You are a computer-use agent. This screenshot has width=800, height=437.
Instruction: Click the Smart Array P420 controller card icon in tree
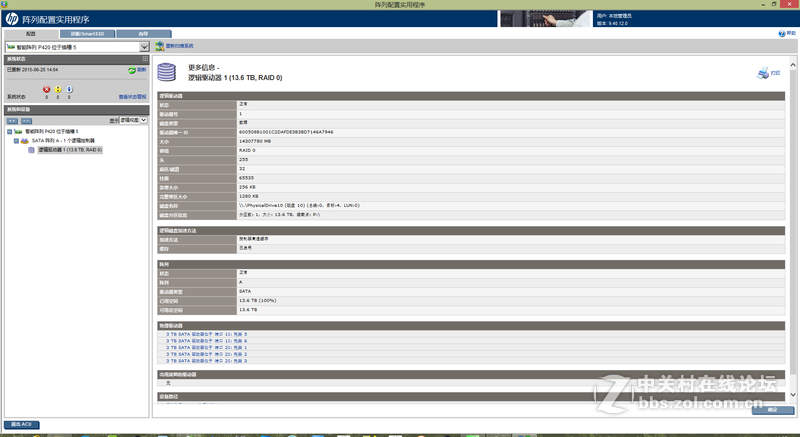click(18, 132)
